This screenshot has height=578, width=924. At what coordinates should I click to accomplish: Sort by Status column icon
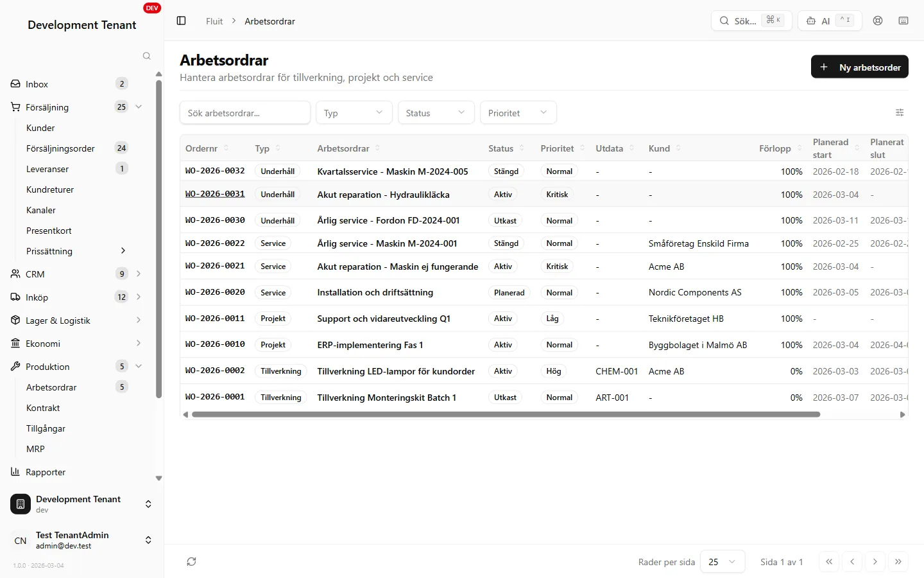tap(522, 148)
